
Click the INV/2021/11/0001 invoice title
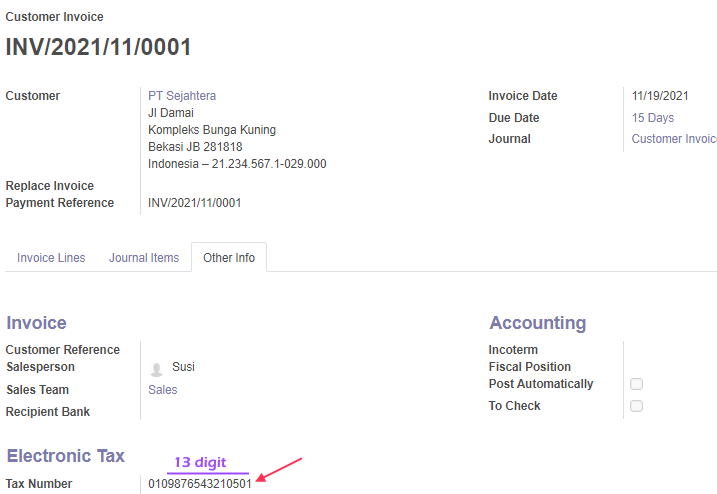point(98,47)
